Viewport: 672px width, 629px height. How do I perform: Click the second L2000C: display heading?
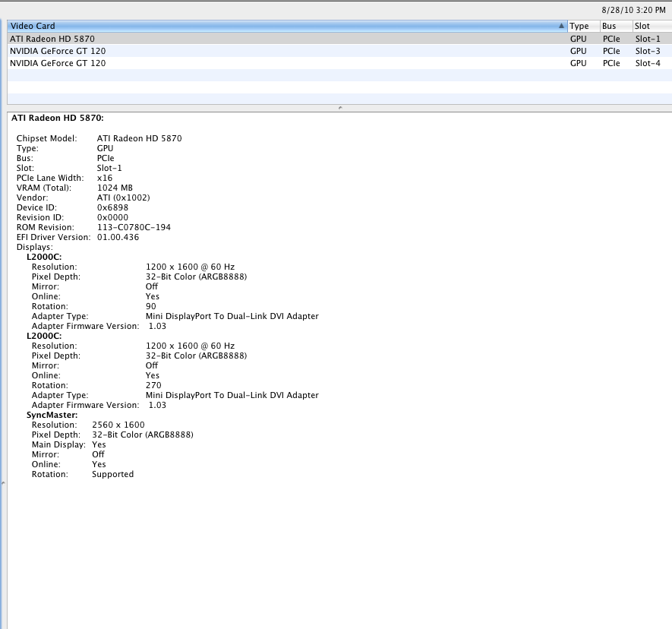tap(44, 336)
